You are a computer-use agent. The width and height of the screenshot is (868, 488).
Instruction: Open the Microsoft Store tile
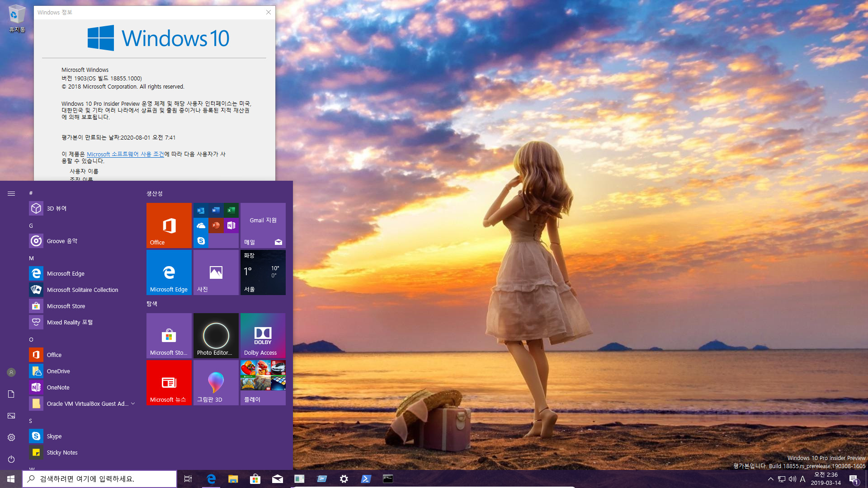(169, 336)
